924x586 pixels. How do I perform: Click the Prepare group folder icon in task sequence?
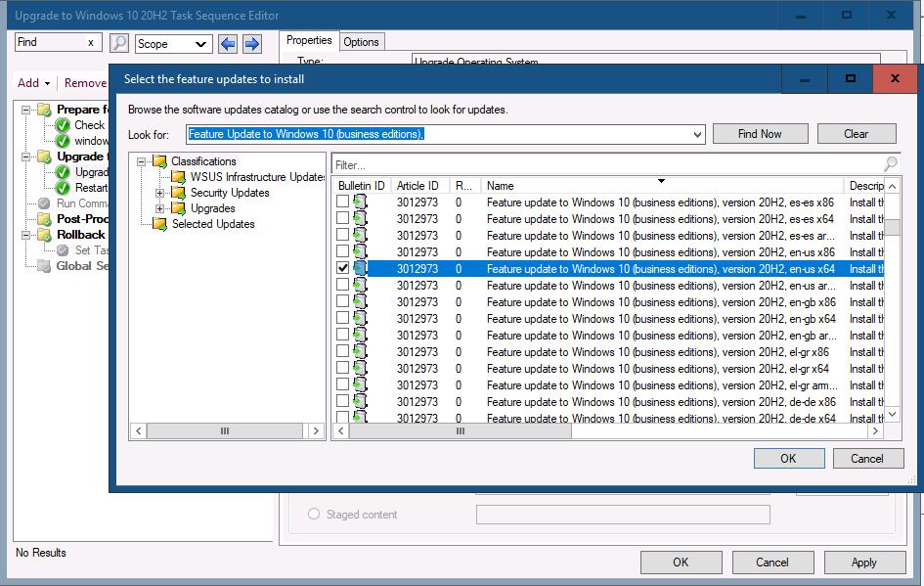pos(44,110)
